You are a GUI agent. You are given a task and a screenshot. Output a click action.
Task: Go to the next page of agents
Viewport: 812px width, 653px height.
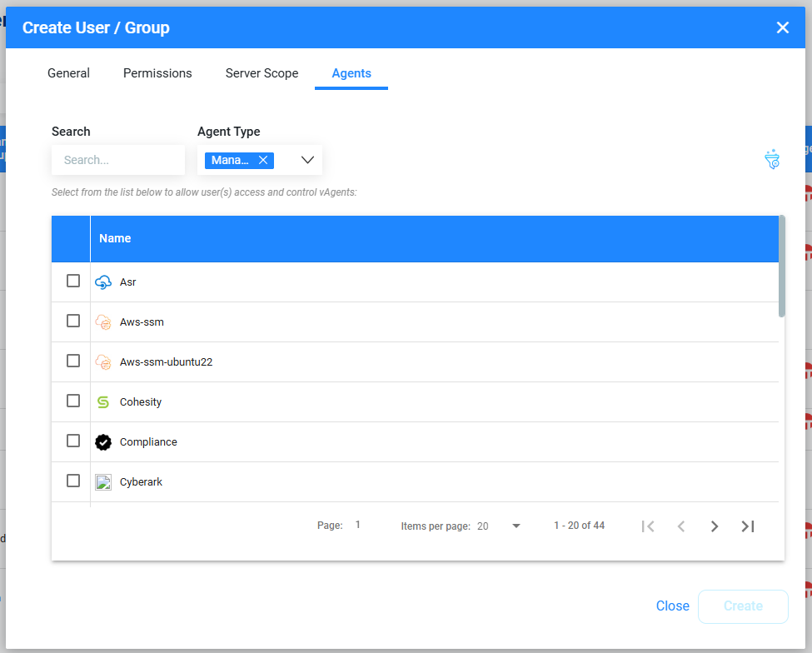tap(714, 526)
